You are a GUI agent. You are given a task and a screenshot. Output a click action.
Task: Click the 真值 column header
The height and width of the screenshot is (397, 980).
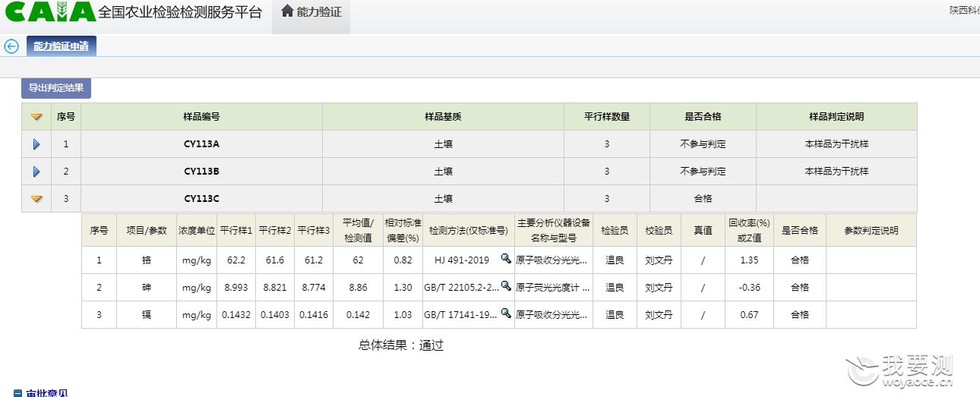703,231
